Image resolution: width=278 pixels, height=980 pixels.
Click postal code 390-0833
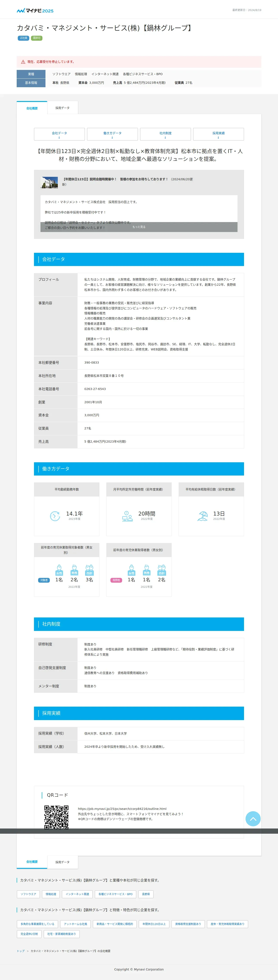pos(92,363)
